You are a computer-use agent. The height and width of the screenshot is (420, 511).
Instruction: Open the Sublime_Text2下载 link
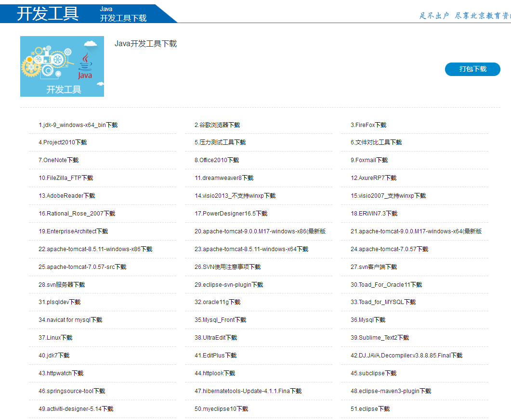point(380,338)
